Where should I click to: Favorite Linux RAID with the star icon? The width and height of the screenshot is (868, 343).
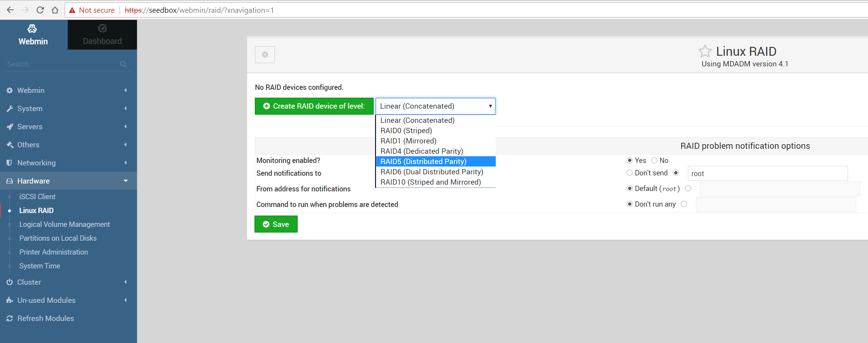(705, 51)
